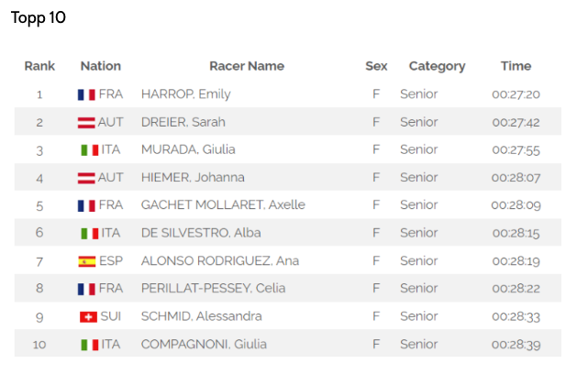The image size is (588, 386).
Task: Click the Topp 10 heading
Action: [x=39, y=17]
